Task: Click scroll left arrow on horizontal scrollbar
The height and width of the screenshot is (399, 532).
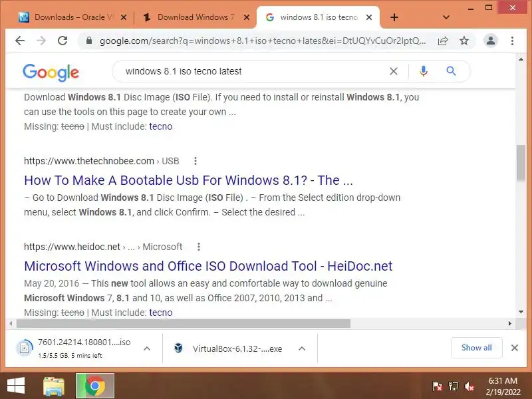Action: tap(11, 324)
